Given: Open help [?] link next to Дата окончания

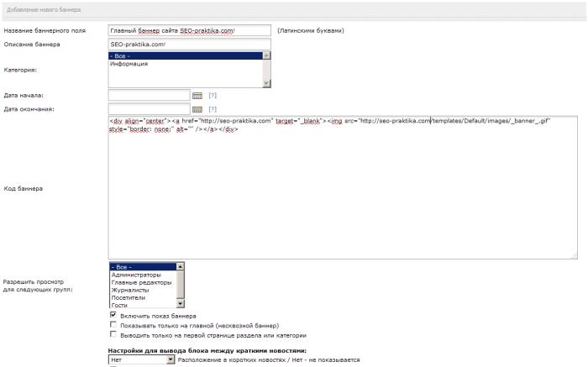Looking at the screenshot, I should pos(213,109).
